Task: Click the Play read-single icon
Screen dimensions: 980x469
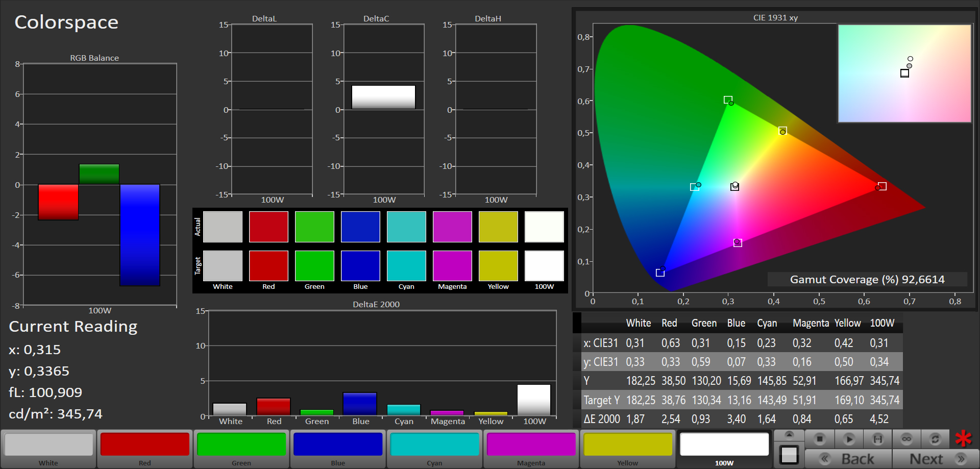Action: (x=849, y=439)
